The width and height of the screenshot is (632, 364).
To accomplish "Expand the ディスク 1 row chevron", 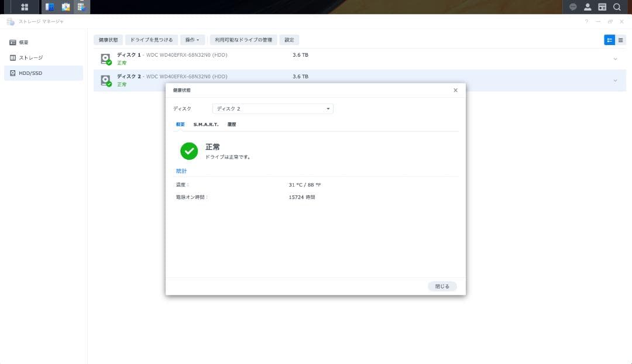I will click(615, 59).
